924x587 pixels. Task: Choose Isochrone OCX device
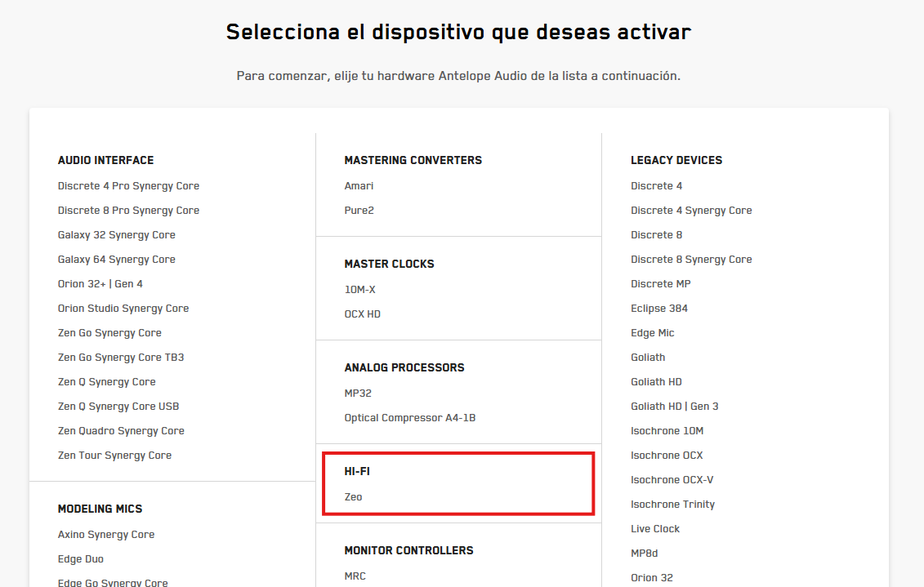(x=667, y=456)
